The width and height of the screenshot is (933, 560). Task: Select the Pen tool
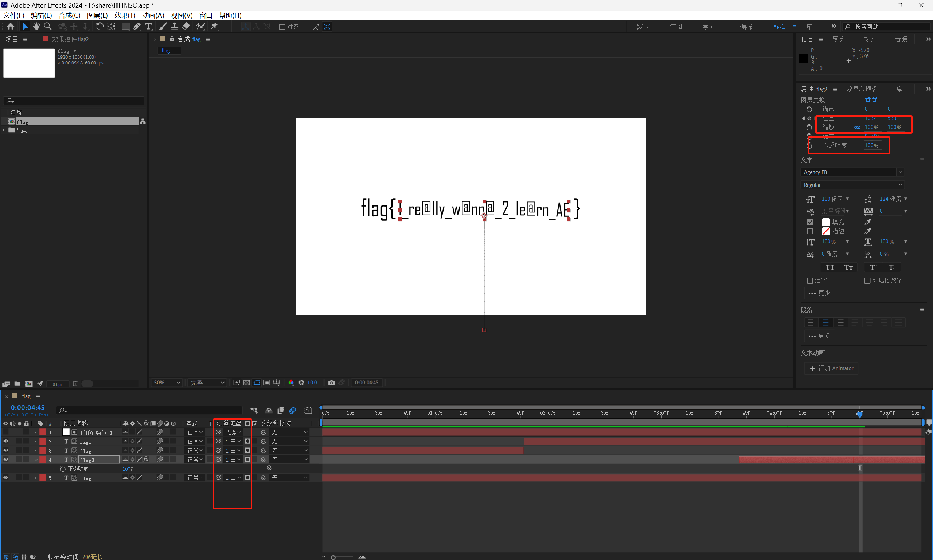tap(137, 26)
